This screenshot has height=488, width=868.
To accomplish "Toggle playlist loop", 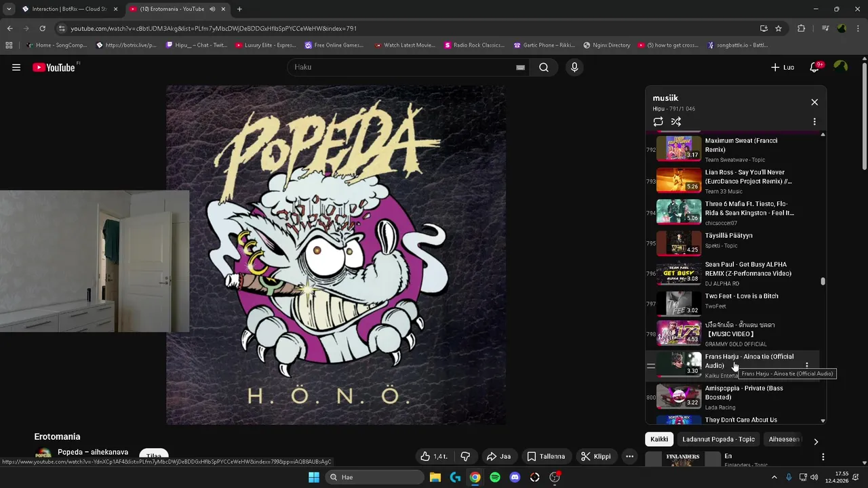I will [x=658, y=122].
